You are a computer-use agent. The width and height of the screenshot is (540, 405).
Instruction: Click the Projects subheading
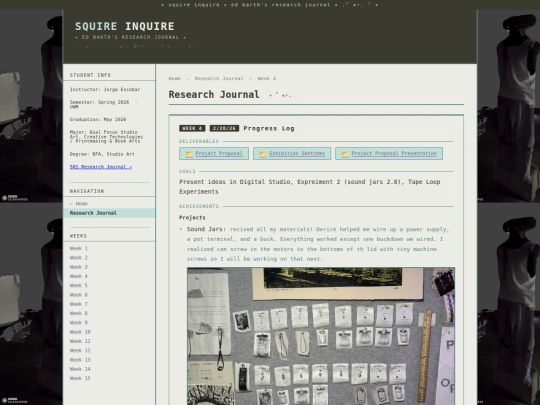(x=192, y=218)
